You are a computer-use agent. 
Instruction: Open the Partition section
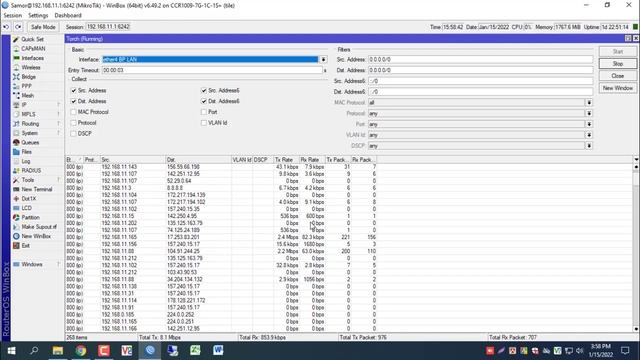30,218
